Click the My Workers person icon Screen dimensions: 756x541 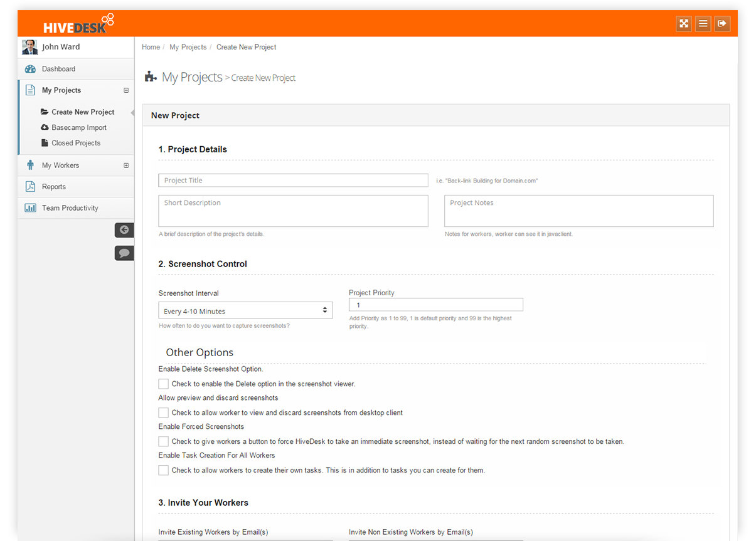30,165
